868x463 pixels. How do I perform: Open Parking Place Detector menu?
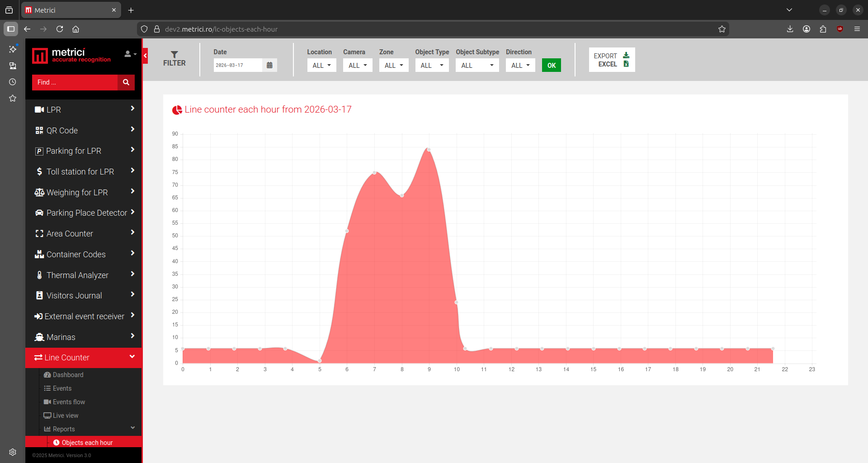pos(84,213)
